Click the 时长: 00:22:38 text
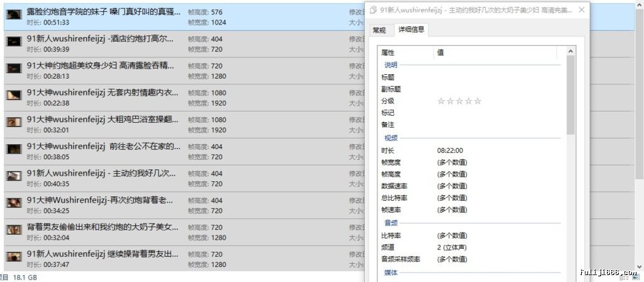 pos(48,103)
